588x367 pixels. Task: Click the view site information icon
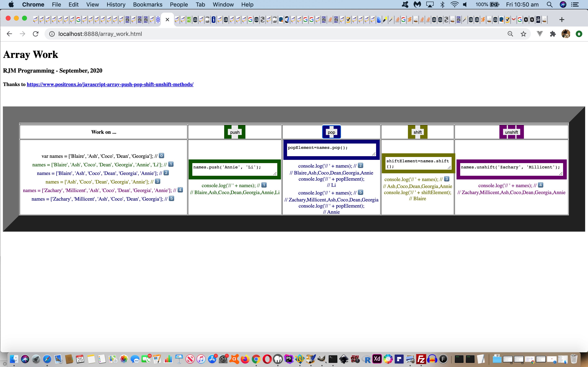click(52, 34)
